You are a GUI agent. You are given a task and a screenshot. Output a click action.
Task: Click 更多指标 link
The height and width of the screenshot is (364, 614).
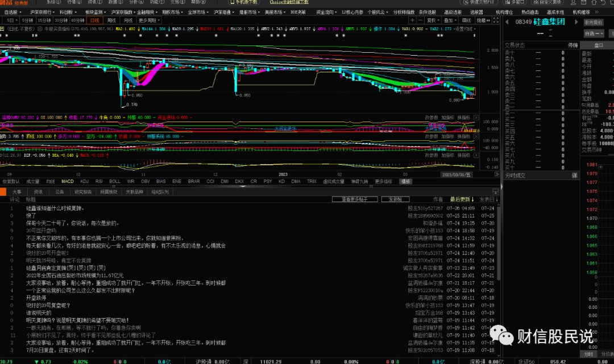pos(383,181)
